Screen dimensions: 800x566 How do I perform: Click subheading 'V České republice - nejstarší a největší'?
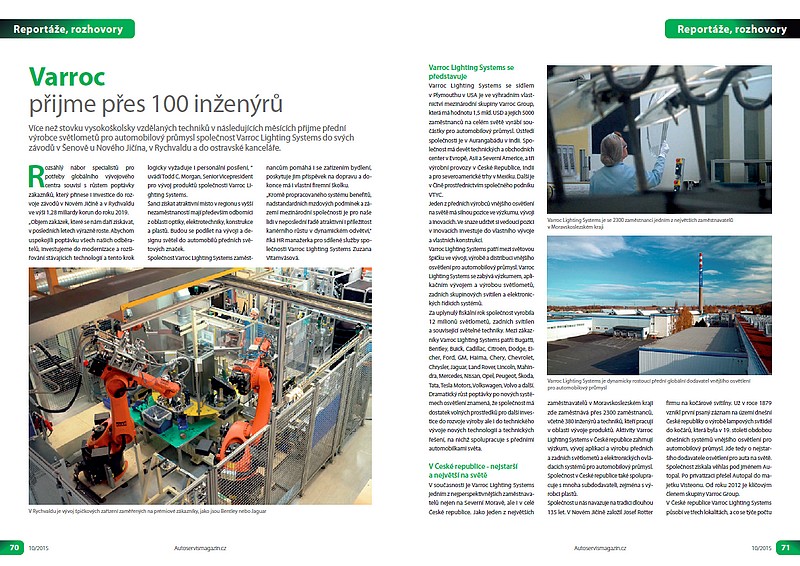[473, 471]
